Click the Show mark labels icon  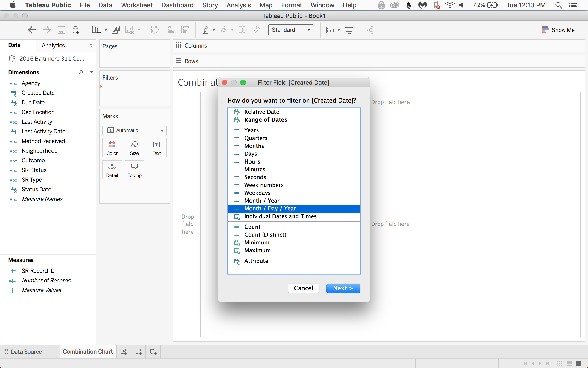243,30
